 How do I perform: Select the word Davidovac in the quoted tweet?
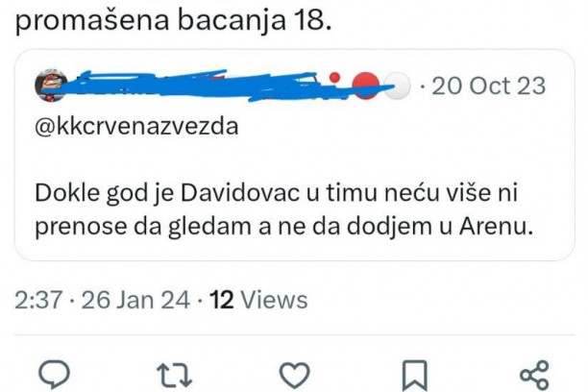click(x=240, y=193)
